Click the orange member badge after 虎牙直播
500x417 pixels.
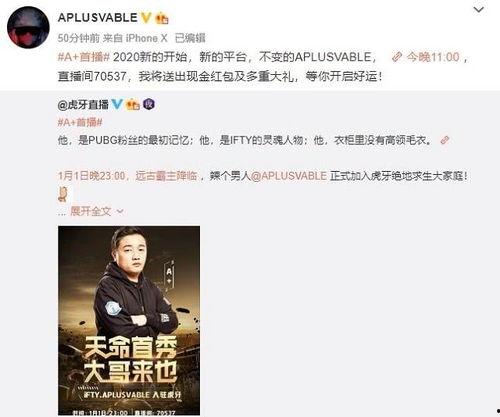click(x=132, y=105)
